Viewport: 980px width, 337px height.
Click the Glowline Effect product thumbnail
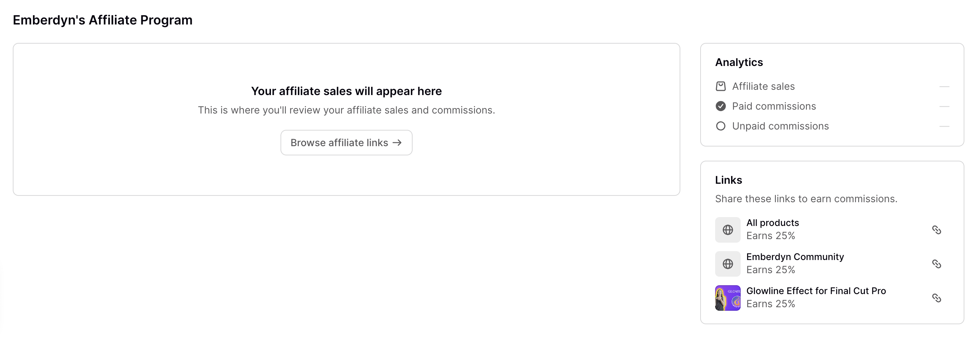point(728,298)
